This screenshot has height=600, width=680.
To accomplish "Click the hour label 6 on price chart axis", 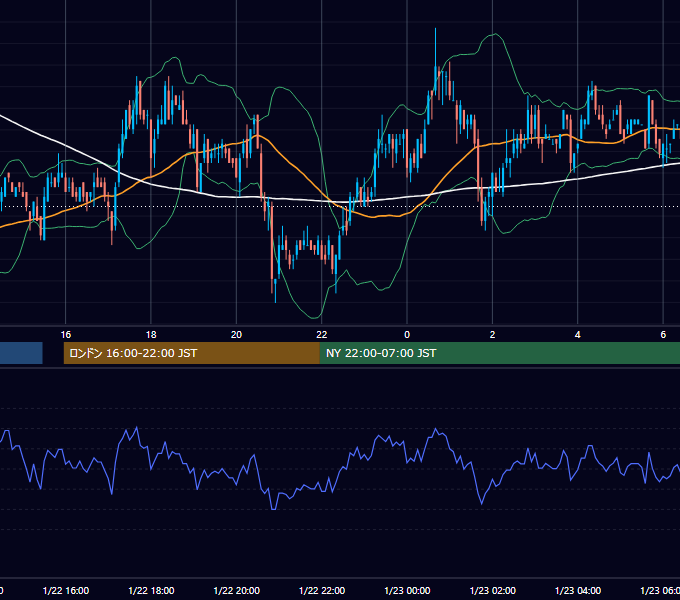I will point(663,335).
